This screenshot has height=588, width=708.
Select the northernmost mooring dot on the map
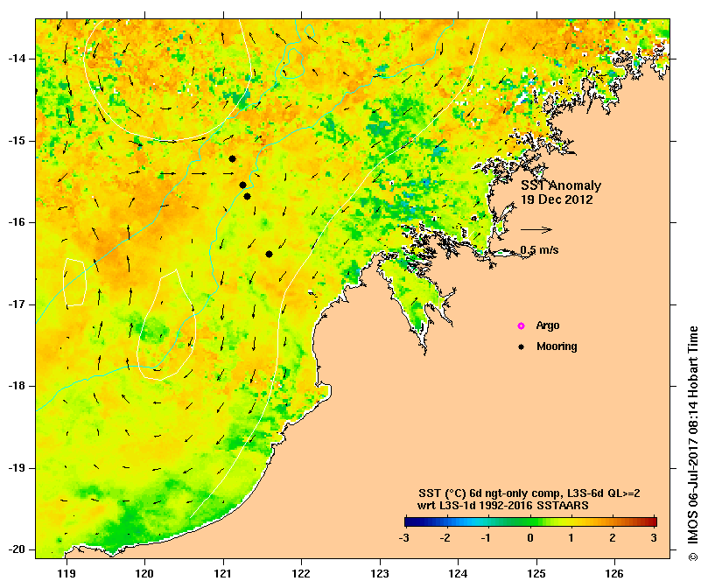tap(232, 159)
